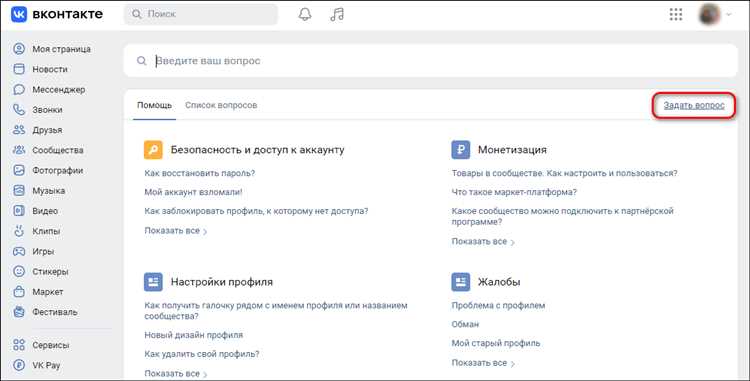Open 'Проблема с профилем' complaint link
This screenshot has width=750, height=381.
tap(498, 305)
